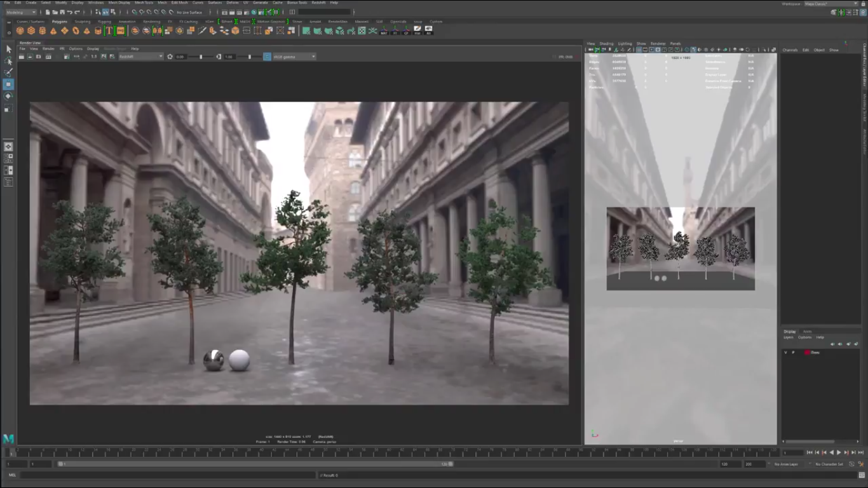Click Channels menu in Channel Box
Screen dimensions: 868x488
point(790,50)
